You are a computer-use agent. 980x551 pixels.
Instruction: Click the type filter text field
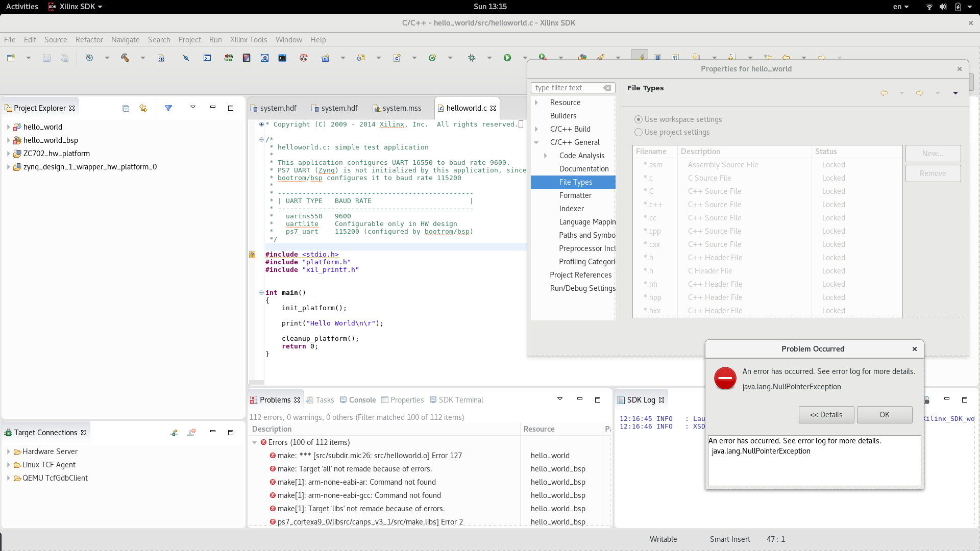point(567,88)
